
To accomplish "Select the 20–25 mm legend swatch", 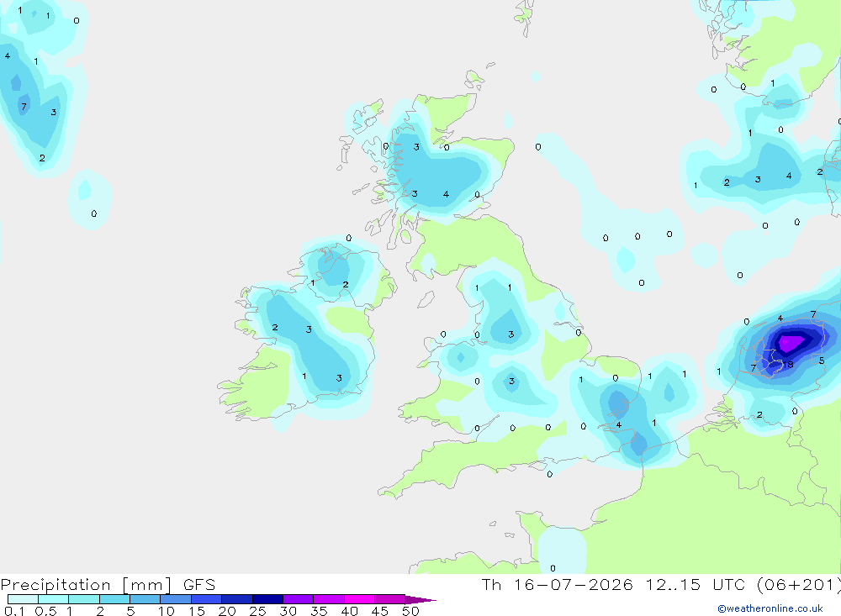I will pos(237,599).
